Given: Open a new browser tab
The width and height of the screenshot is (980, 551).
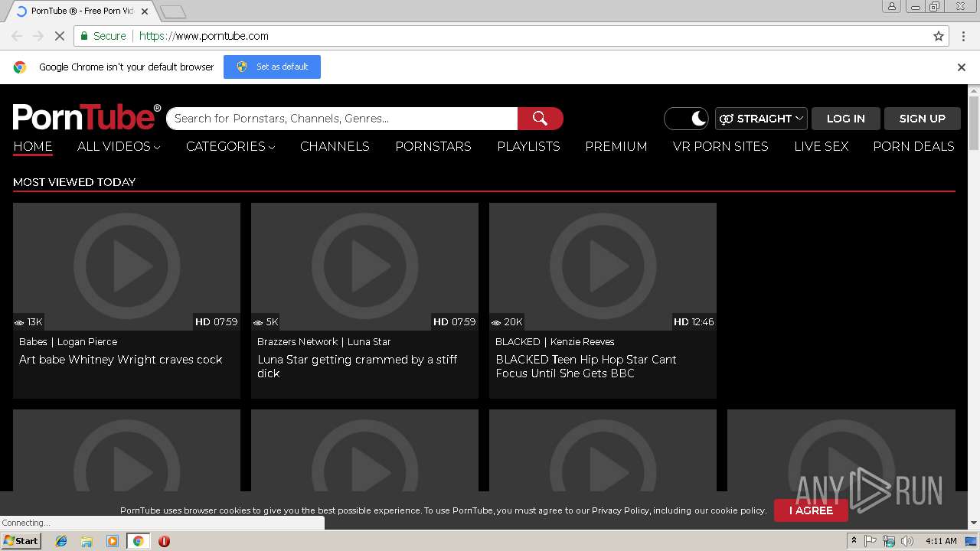Looking at the screenshot, I should 173,11.
